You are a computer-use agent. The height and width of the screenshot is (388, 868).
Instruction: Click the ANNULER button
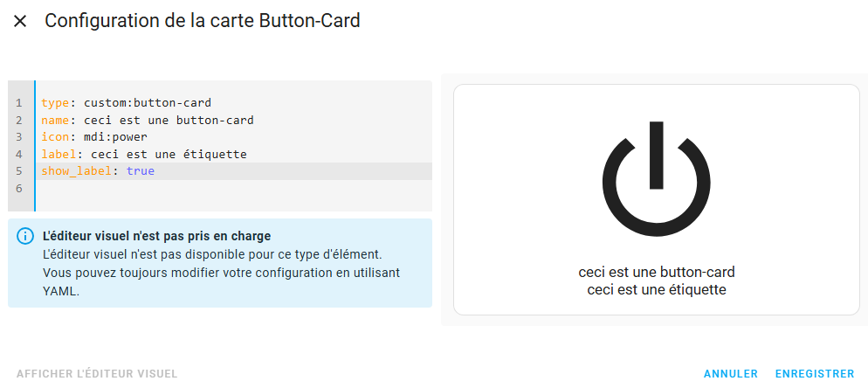pyautogui.click(x=731, y=374)
